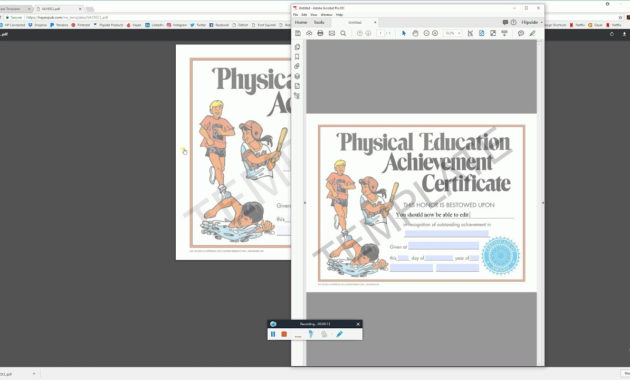Viewport: 630px width, 380px height.
Task: Click the fifth sidebar panel icon in Acrobat
Action: (297, 86)
